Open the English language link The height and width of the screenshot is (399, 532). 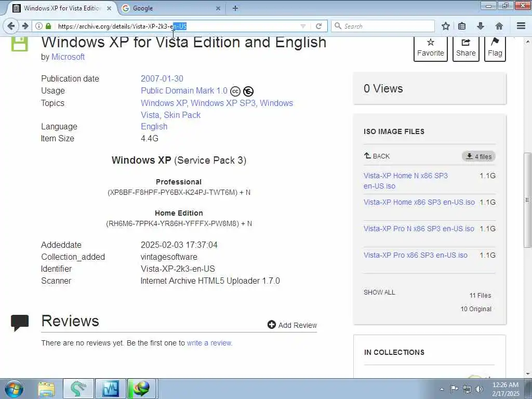coord(154,127)
